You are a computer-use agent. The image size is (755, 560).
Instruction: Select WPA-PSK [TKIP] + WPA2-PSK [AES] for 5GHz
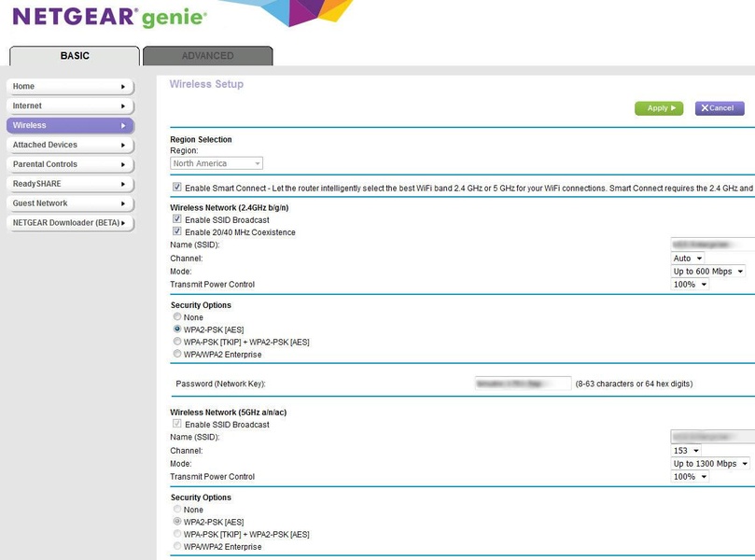(x=177, y=534)
